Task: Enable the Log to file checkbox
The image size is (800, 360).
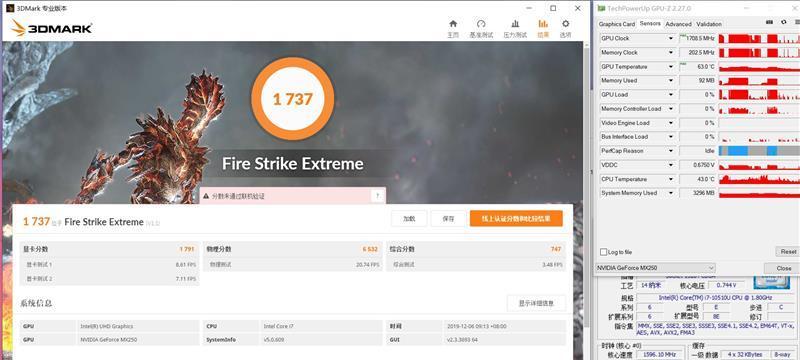Action: tap(604, 252)
